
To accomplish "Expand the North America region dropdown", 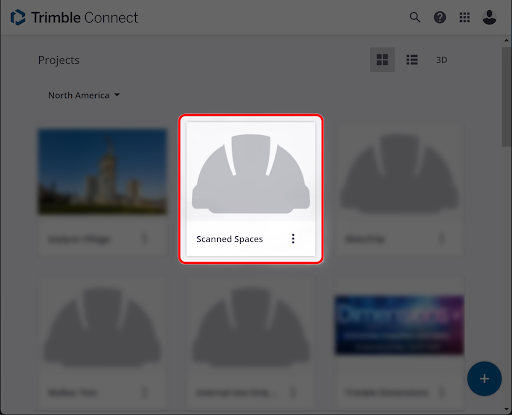I will [84, 95].
